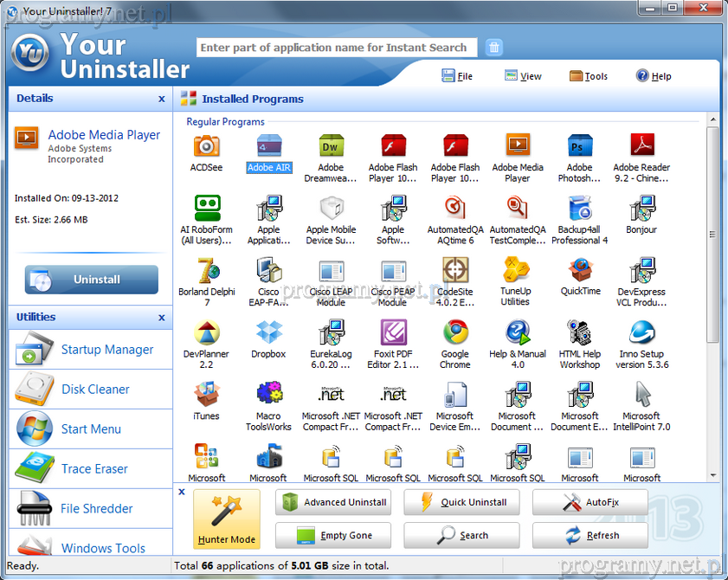Select the Adobe Dreamweaver icon
Image resolution: width=728 pixels, height=580 pixels.
pos(331,146)
